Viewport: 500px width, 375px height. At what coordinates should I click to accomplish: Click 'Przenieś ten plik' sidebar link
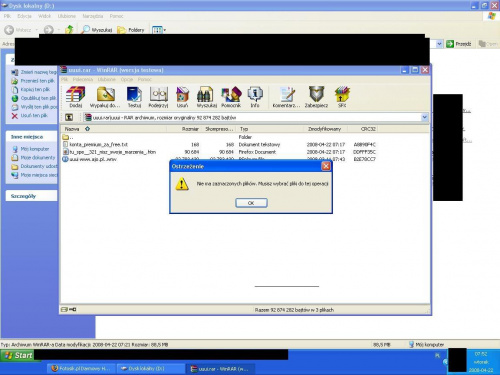[x=33, y=81]
